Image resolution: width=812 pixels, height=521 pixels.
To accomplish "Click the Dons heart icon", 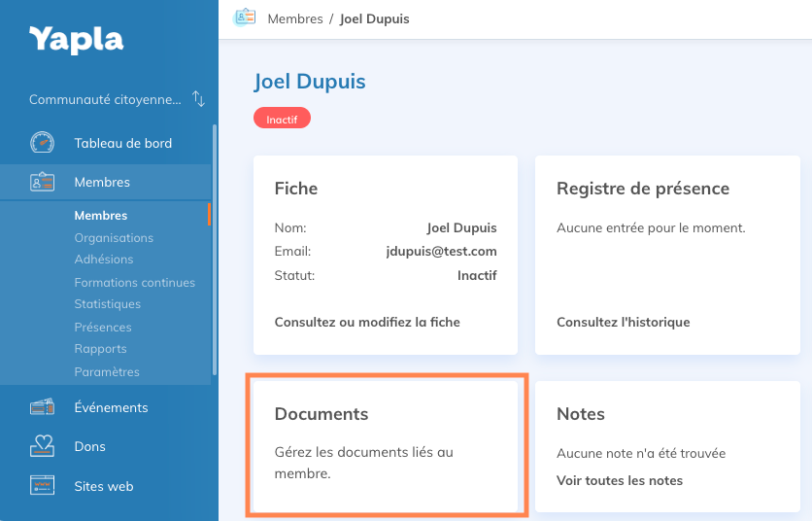I will click(42, 446).
